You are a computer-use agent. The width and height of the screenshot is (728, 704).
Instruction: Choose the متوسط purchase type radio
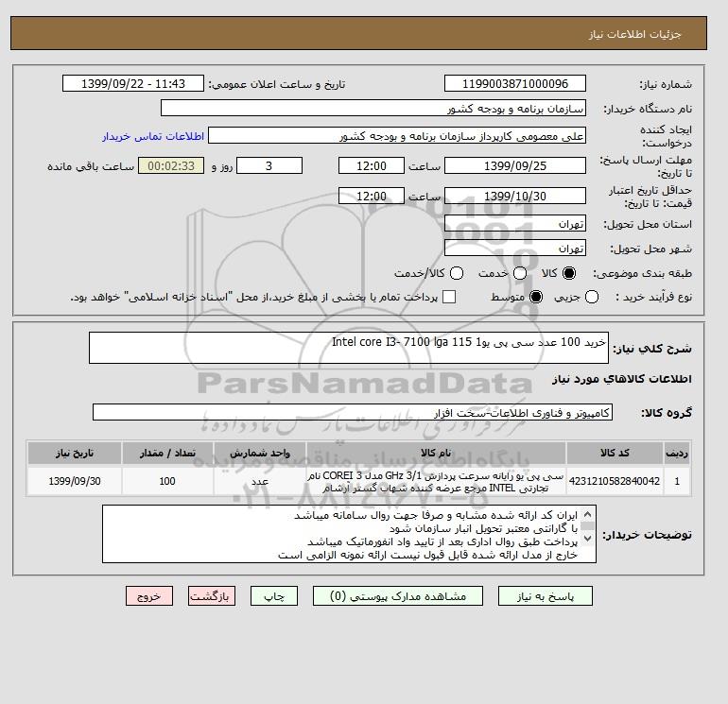point(536,297)
